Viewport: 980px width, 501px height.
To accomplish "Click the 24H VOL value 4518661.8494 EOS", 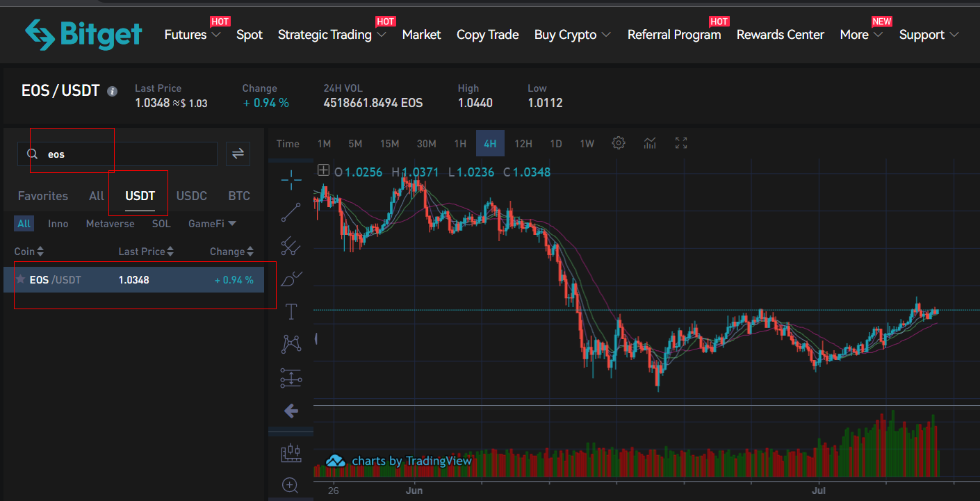I will coord(373,103).
